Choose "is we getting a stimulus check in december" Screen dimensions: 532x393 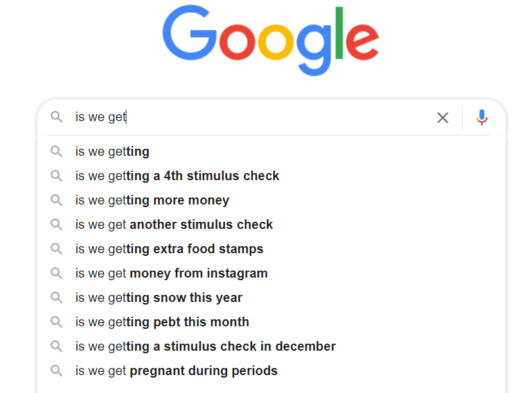click(x=205, y=346)
